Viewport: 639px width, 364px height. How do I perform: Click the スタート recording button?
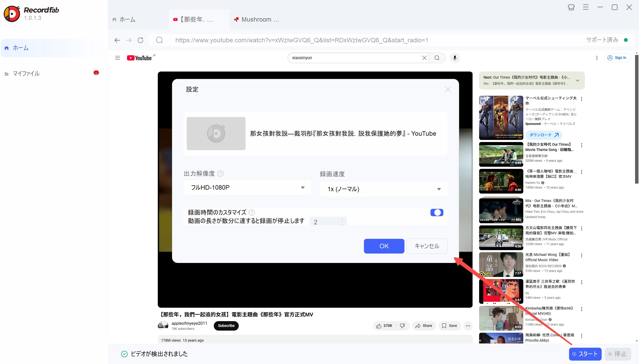click(x=585, y=354)
